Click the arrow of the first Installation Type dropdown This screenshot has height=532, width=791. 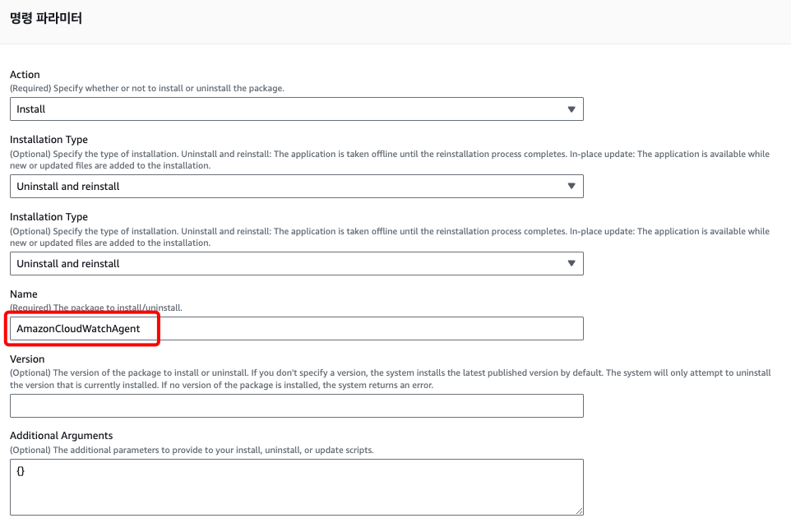(571, 187)
